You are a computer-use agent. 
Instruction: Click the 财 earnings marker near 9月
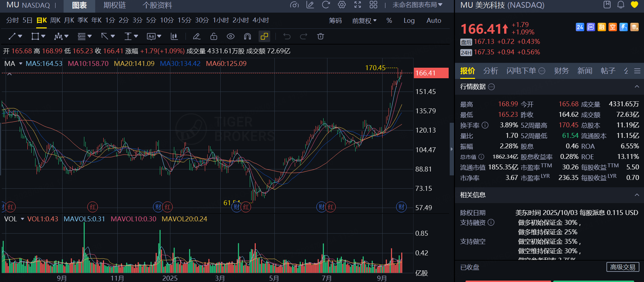pos(401,207)
